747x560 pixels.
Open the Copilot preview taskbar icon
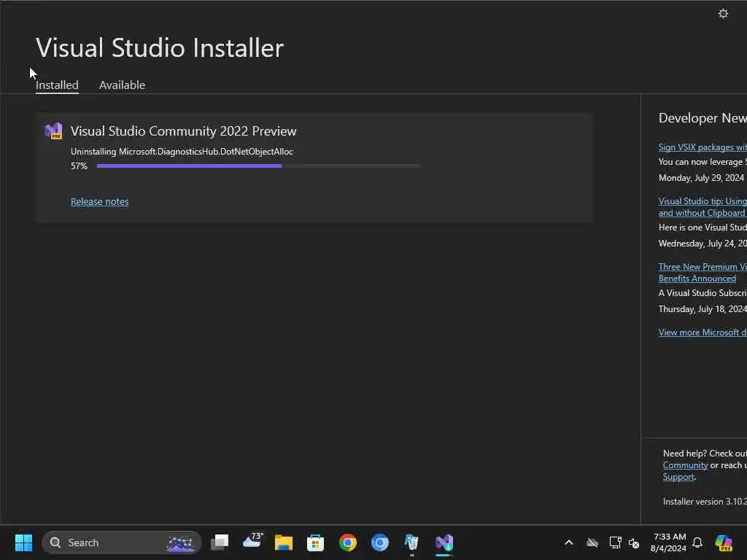tap(724, 542)
